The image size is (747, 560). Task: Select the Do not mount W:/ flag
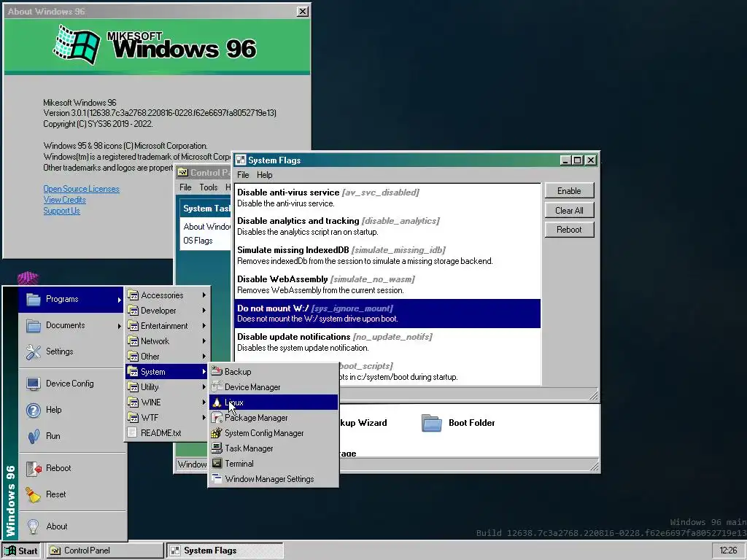click(x=388, y=314)
